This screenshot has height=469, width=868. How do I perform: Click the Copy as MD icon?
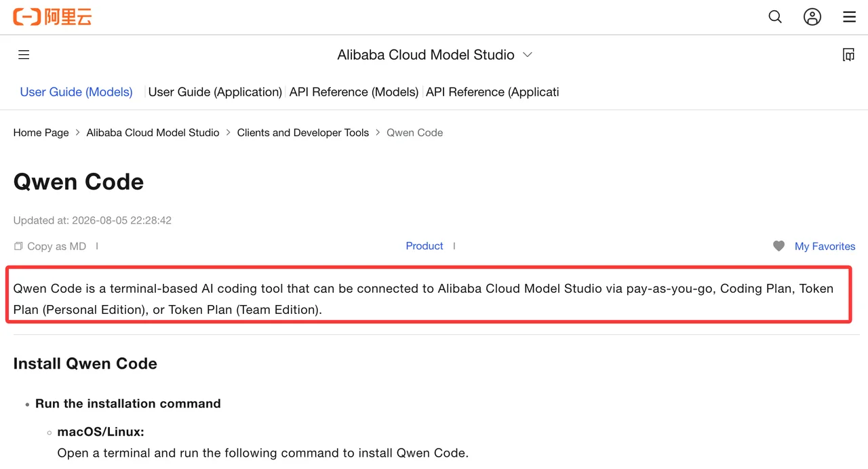coord(18,246)
